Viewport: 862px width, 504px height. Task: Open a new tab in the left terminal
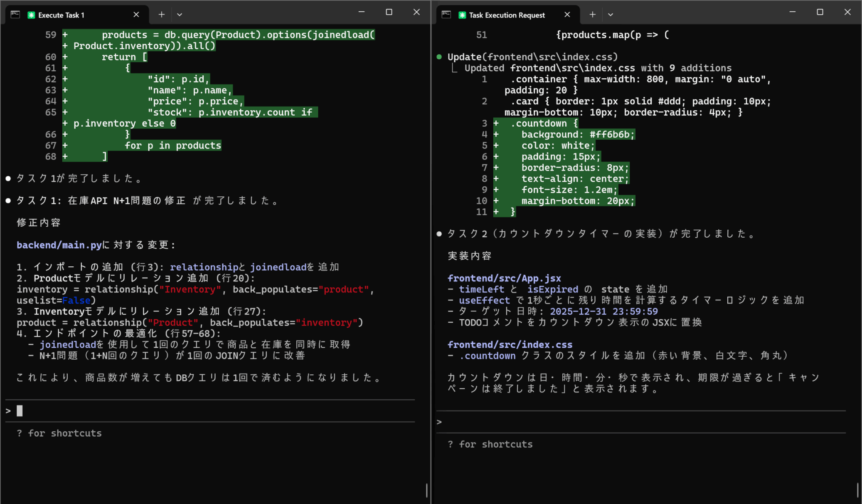tap(161, 15)
